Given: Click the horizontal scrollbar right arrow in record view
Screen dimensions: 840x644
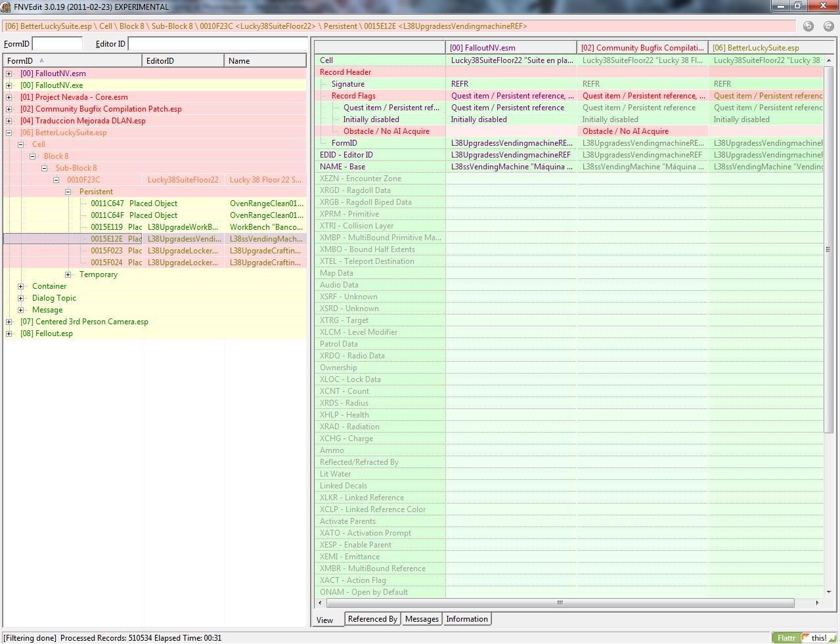Looking at the screenshot, I should coord(818,603).
